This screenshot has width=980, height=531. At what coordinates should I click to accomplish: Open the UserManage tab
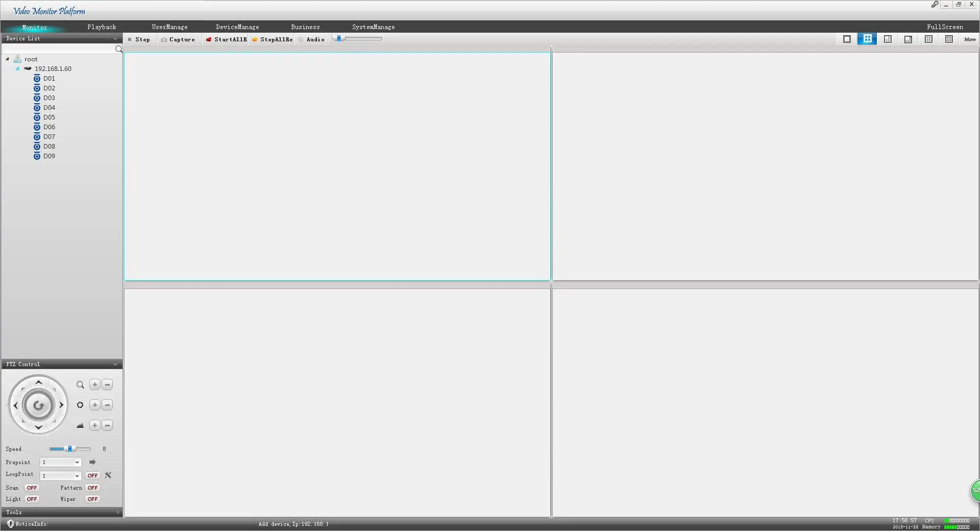(x=169, y=27)
